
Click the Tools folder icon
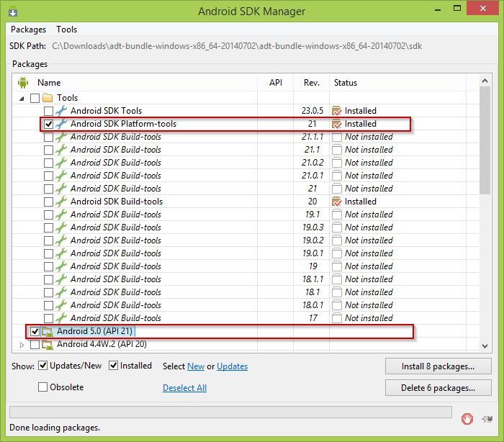(48, 98)
